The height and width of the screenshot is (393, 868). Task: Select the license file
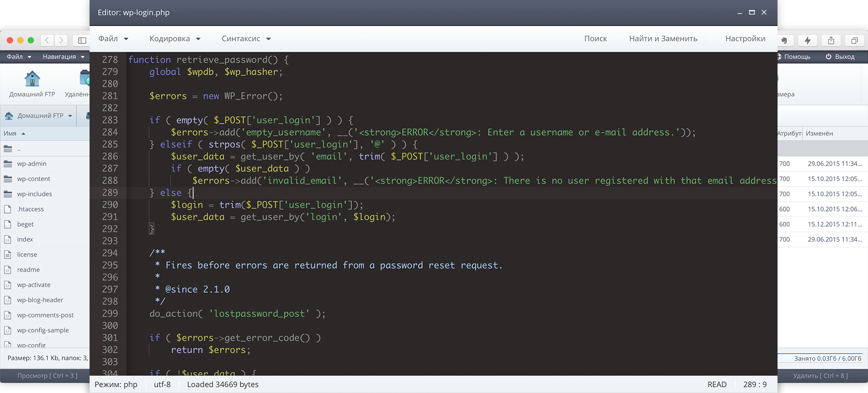click(27, 254)
